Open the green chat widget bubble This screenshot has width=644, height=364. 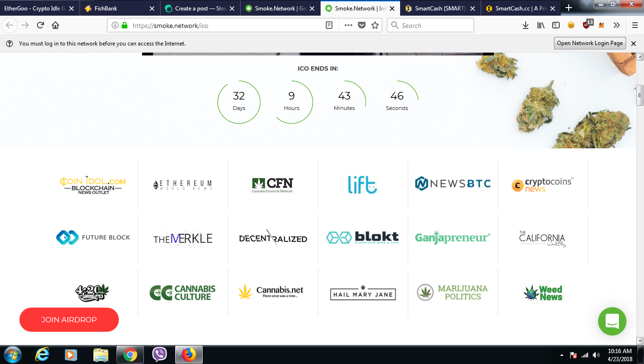coord(612,321)
